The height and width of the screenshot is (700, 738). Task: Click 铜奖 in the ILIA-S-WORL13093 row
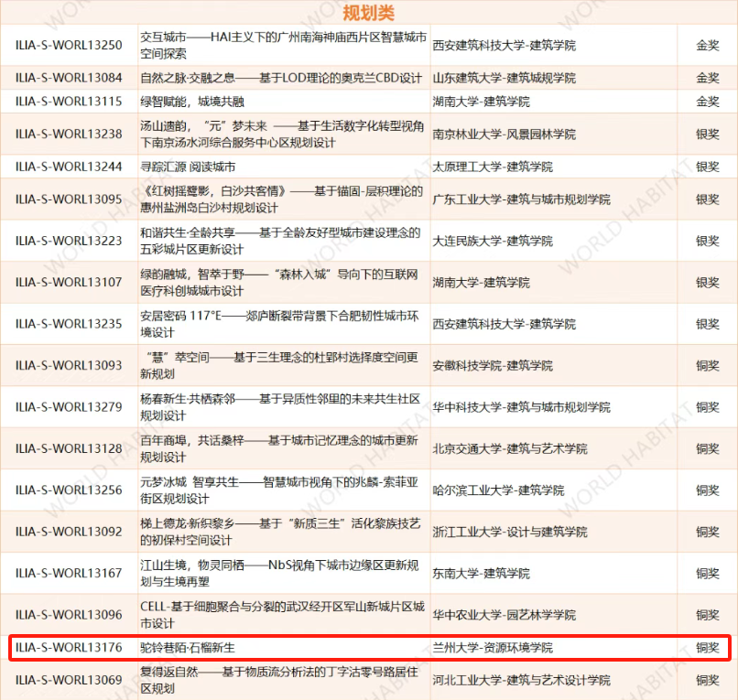708,365
